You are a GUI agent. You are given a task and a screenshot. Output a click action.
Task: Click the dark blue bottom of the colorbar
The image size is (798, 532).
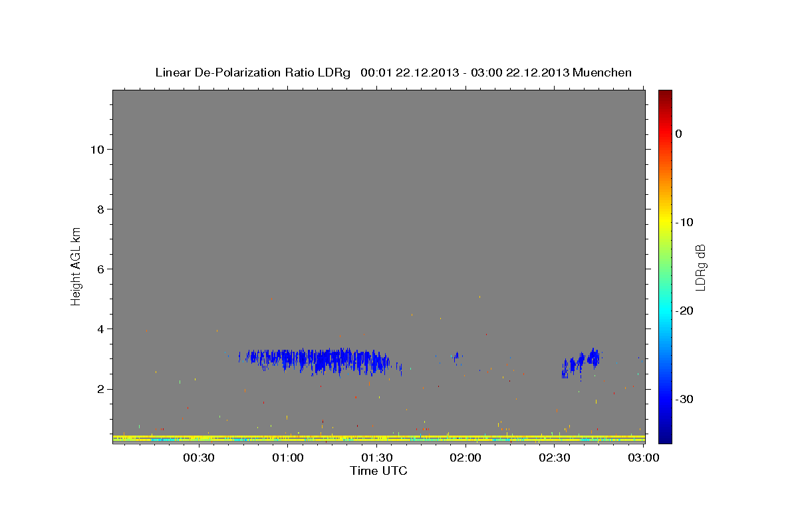tap(665, 436)
